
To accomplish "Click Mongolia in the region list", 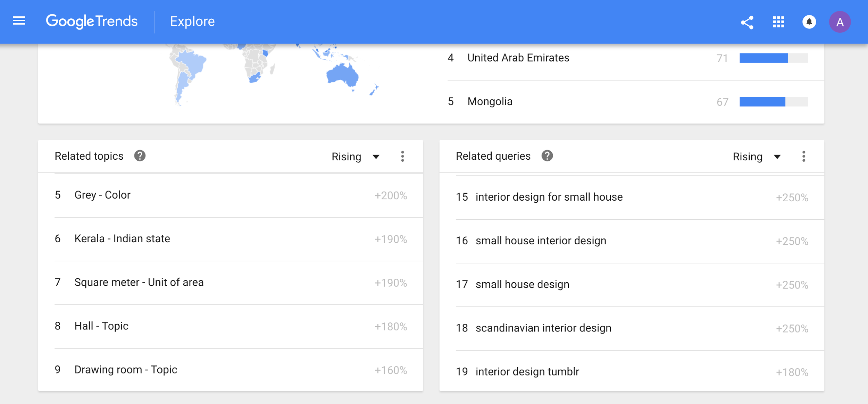I will coord(490,102).
